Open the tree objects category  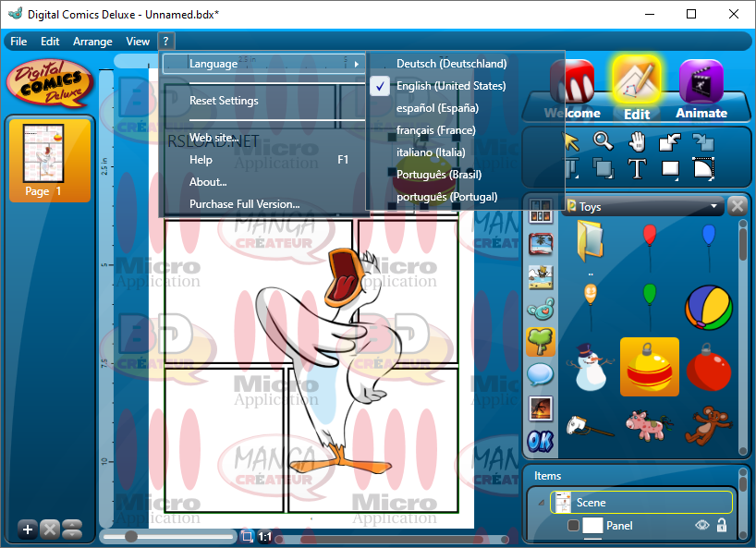point(541,342)
